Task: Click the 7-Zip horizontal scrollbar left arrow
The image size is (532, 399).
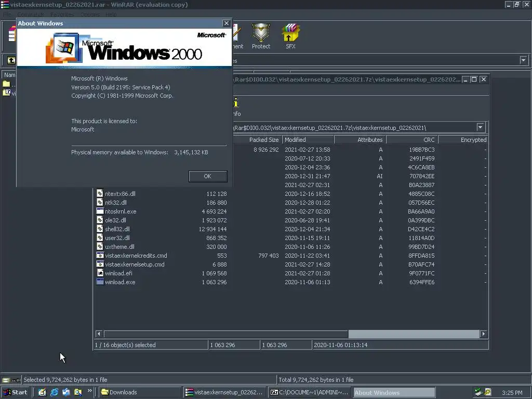Action: click(99, 334)
